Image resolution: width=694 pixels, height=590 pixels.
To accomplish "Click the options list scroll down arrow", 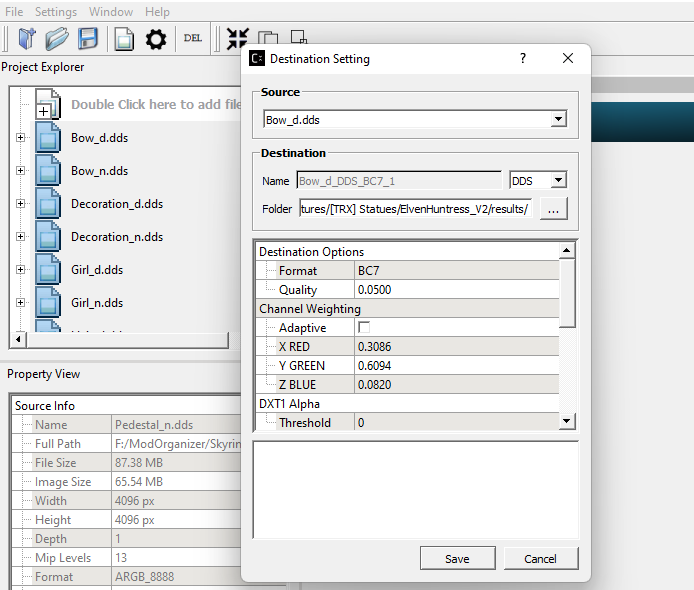I will tap(567, 420).
